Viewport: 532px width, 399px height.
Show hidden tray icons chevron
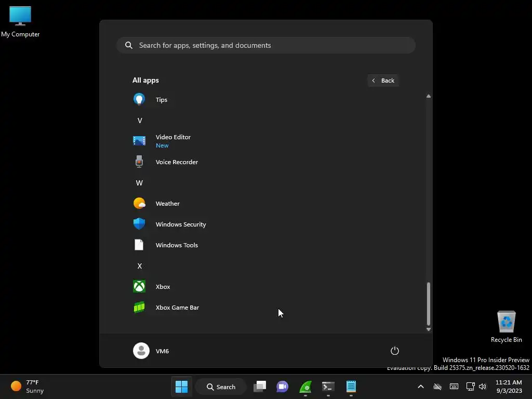421,387
